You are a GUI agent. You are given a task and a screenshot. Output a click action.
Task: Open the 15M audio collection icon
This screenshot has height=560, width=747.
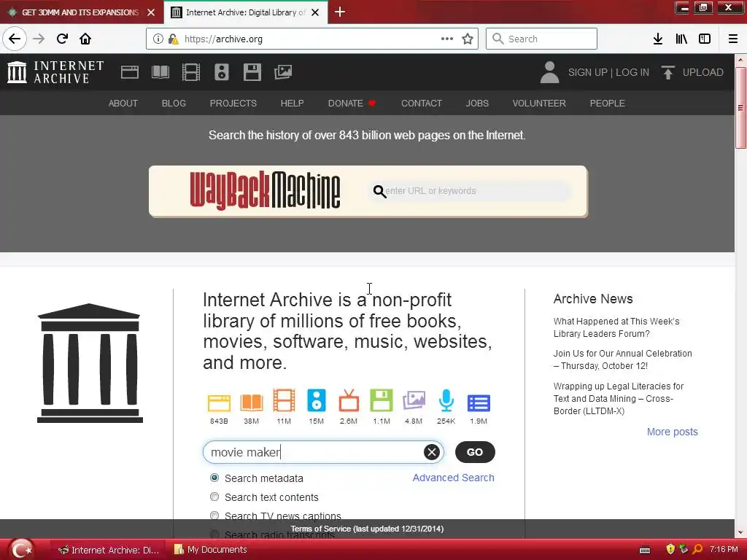point(317,400)
